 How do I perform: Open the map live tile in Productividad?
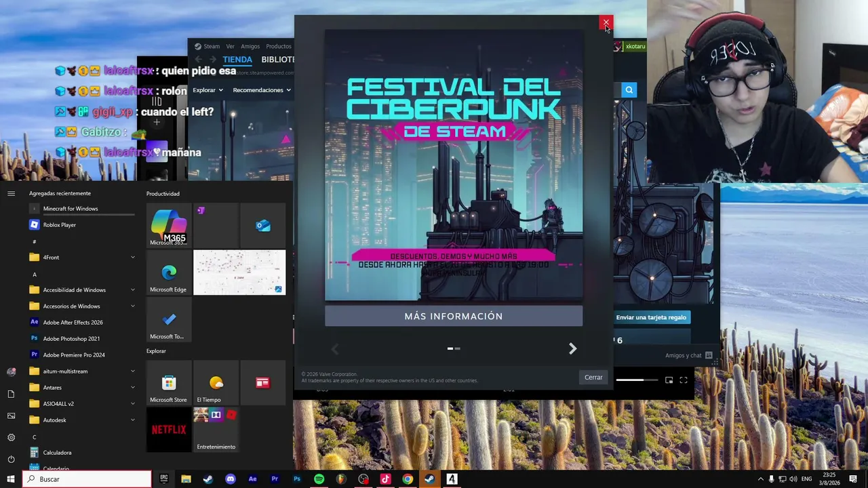(x=239, y=272)
